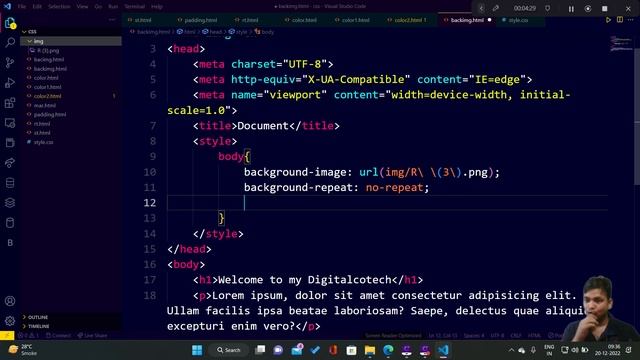Open the Selection menu
The height and width of the screenshot is (360, 640).
click(59, 7)
